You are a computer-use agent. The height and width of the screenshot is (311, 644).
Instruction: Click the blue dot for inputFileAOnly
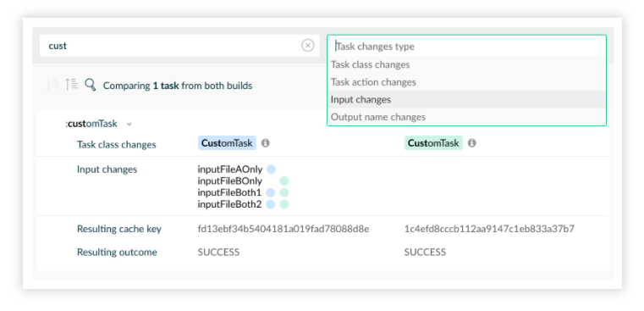(x=271, y=169)
